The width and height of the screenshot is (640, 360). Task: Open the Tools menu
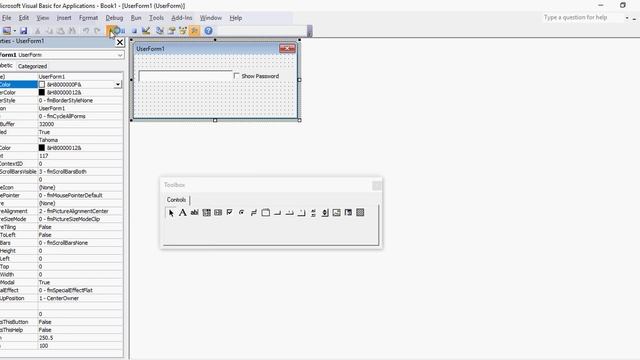point(156,18)
